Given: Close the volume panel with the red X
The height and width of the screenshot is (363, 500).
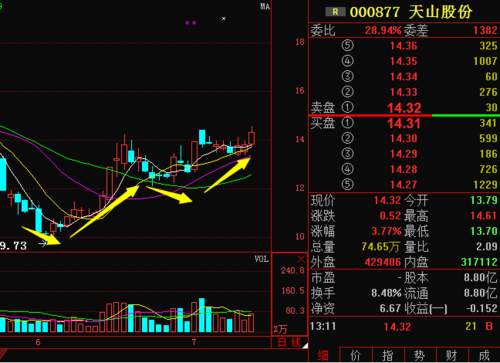Looking at the screenshot, I should (301, 259).
